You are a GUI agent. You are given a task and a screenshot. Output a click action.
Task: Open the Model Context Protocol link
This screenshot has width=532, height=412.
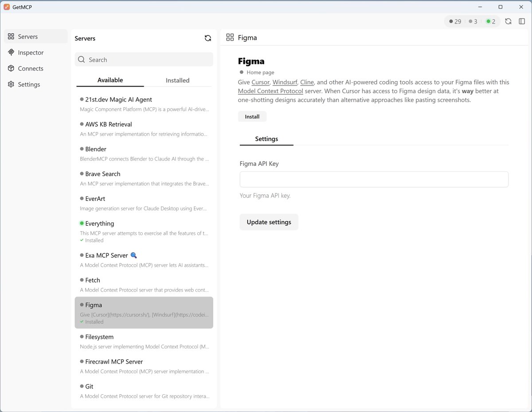point(270,91)
